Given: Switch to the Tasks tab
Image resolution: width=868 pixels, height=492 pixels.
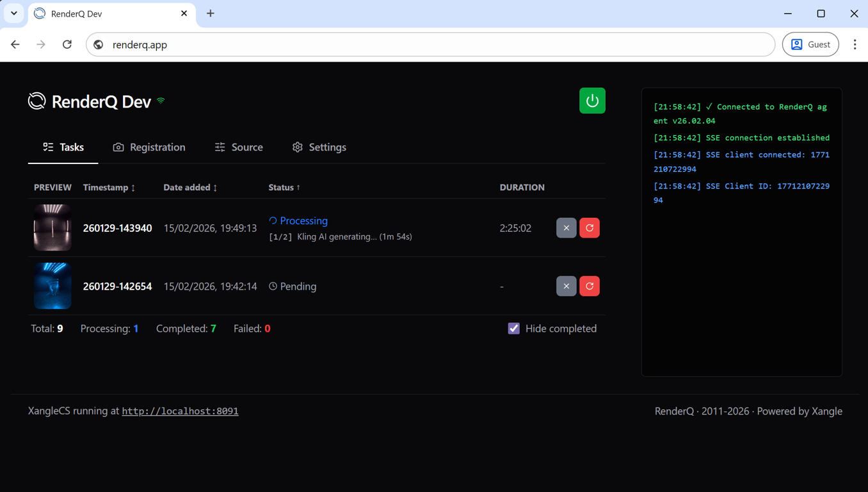Looking at the screenshot, I should pyautogui.click(x=63, y=147).
